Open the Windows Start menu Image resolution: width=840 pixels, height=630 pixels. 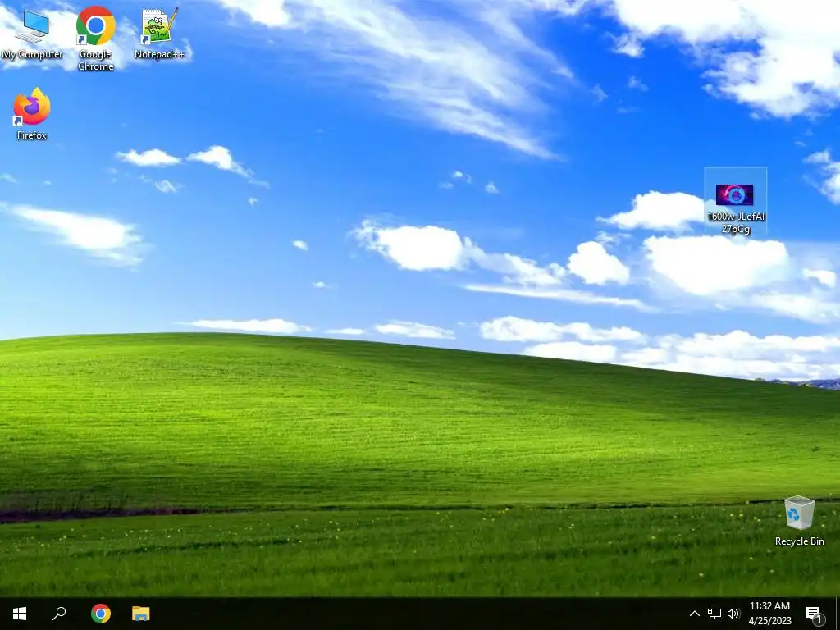(20, 614)
